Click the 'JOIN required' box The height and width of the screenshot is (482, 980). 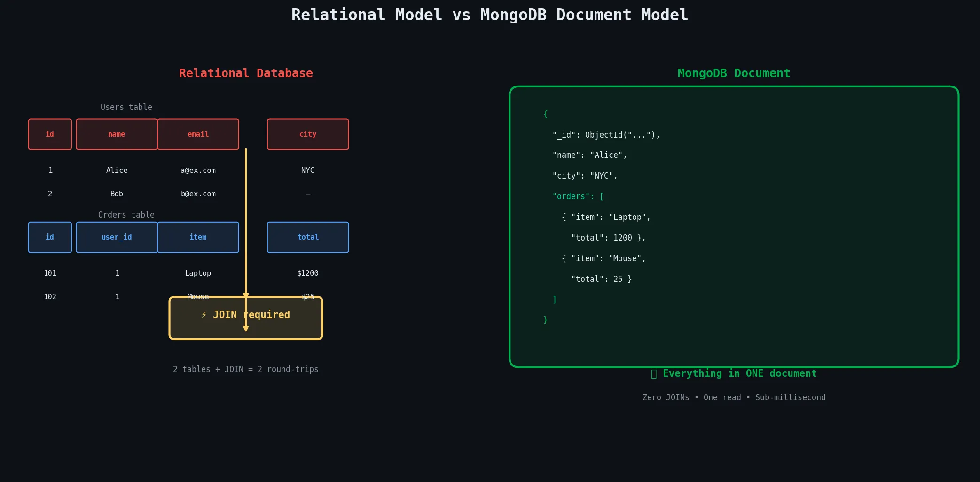(246, 318)
